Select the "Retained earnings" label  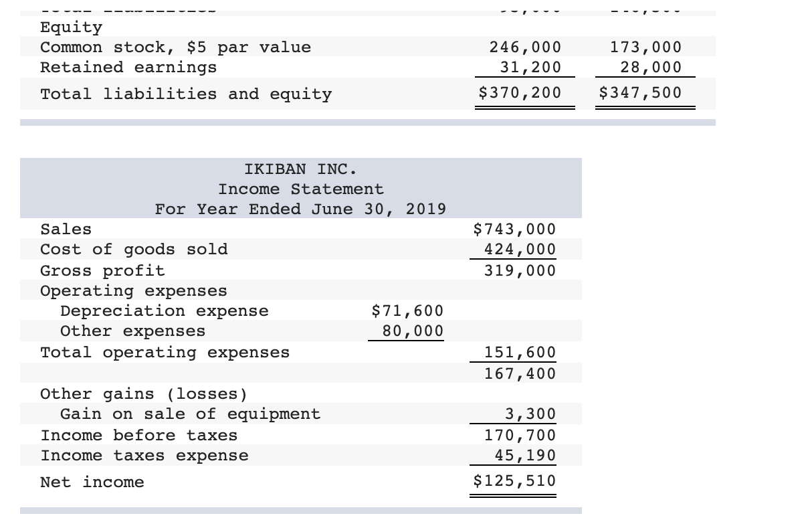pos(129,68)
